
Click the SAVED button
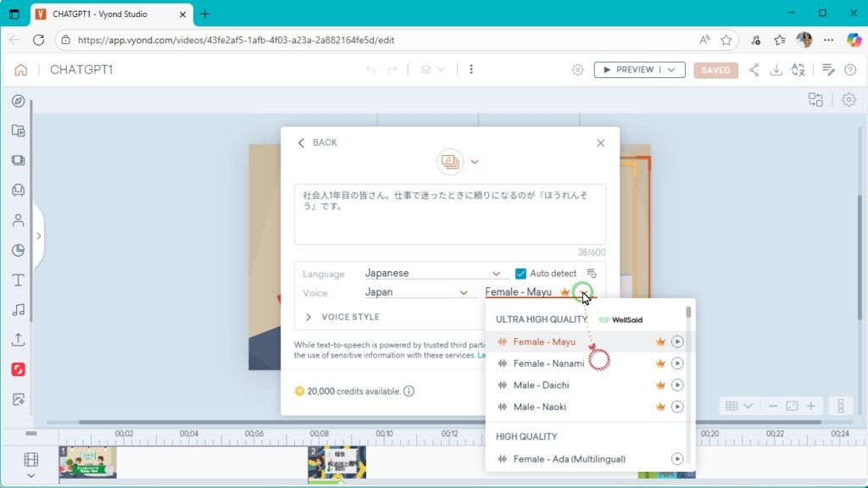715,70
